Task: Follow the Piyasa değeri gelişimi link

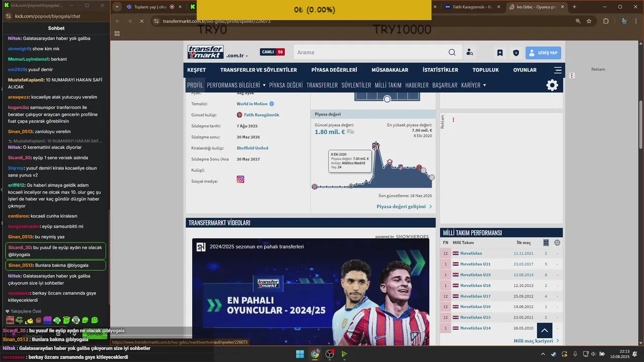Action: (404, 207)
